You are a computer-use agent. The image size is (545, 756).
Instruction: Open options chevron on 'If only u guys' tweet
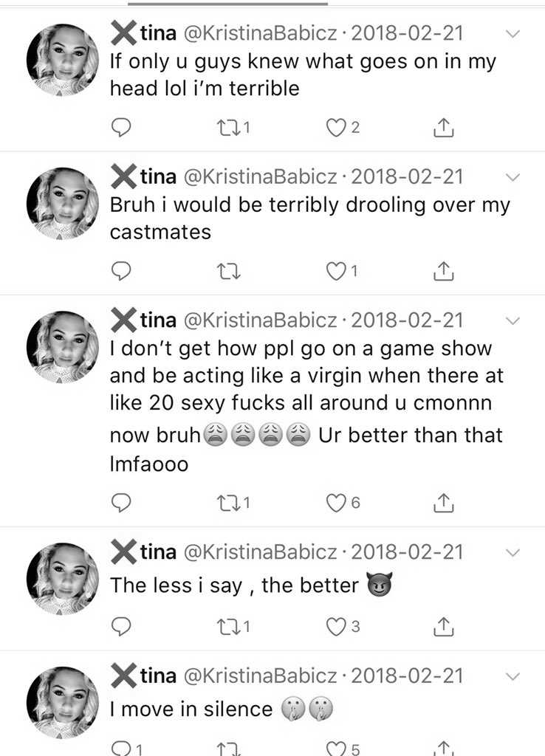point(513,34)
